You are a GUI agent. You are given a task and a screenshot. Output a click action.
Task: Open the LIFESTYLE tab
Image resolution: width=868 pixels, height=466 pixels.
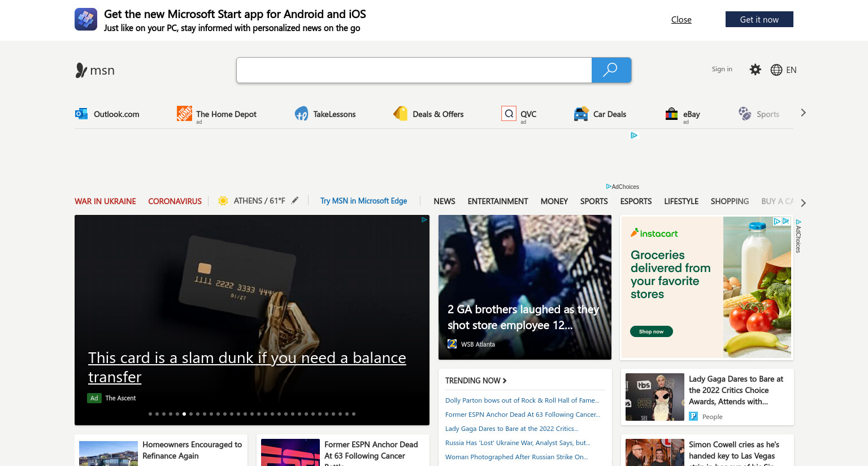coord(681,201)
